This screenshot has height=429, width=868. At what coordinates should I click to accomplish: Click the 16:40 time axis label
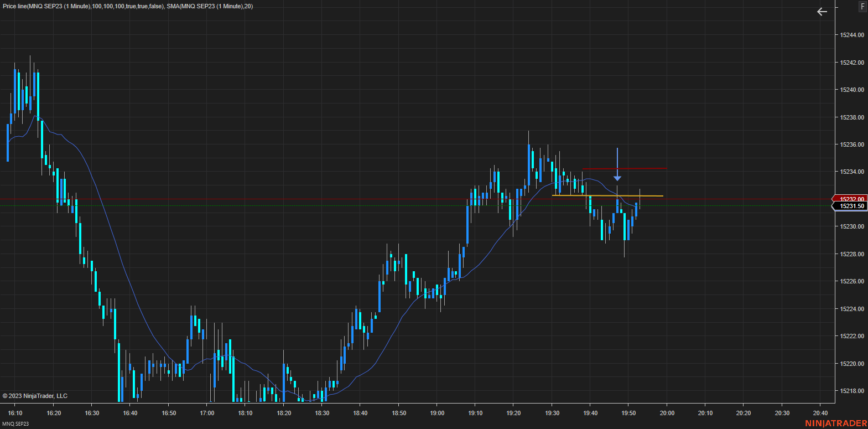pyautogui.click(x=130, y=413)
